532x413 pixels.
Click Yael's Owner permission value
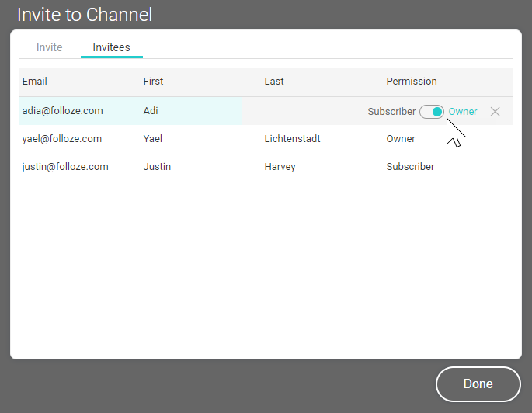401,139
